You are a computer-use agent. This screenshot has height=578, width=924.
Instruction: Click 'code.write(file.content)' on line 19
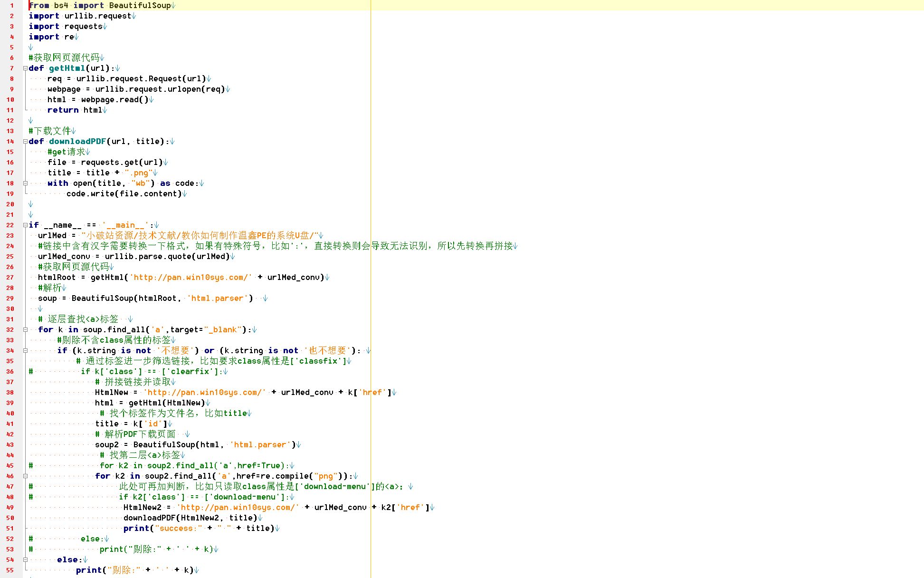click(124, 193)
